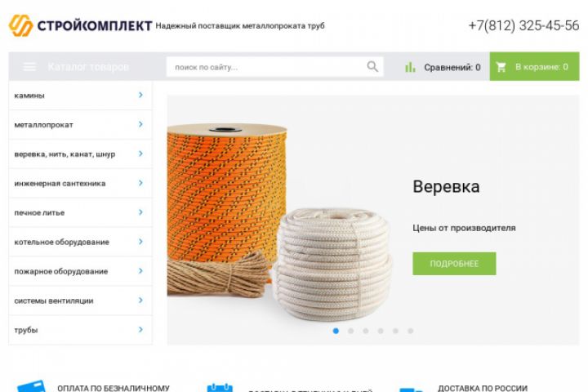Click the green Подробнее button

tap(454, 264)
